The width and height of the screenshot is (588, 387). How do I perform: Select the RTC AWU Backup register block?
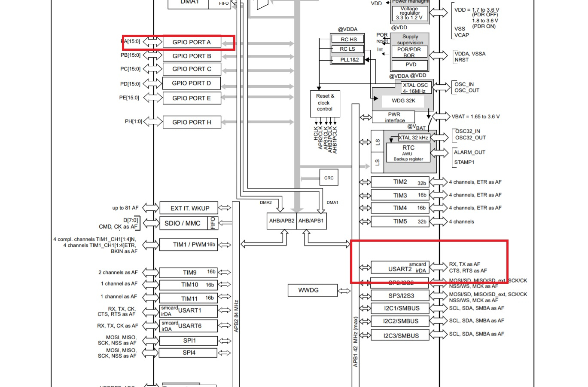point(408,152)
